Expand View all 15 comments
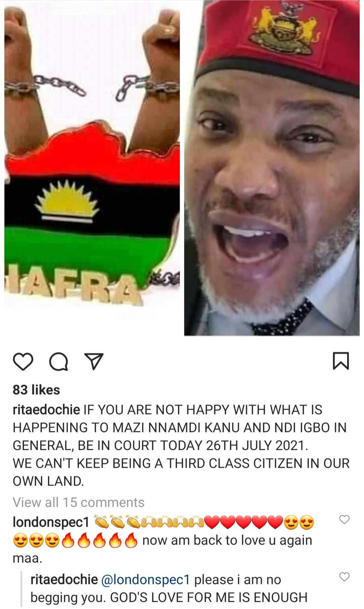364x609 pixels. [x=79, y=502]
